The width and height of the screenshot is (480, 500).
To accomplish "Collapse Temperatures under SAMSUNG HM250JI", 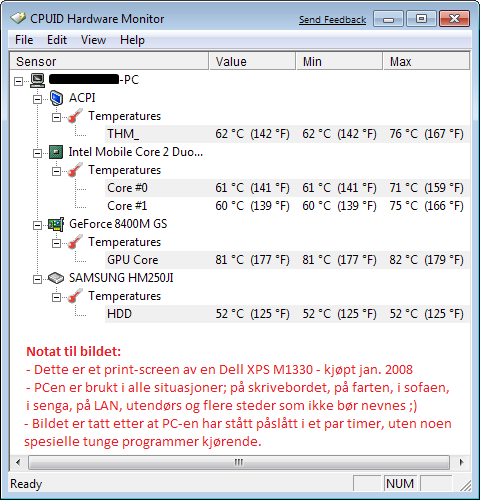I will [x=57, y=297].
